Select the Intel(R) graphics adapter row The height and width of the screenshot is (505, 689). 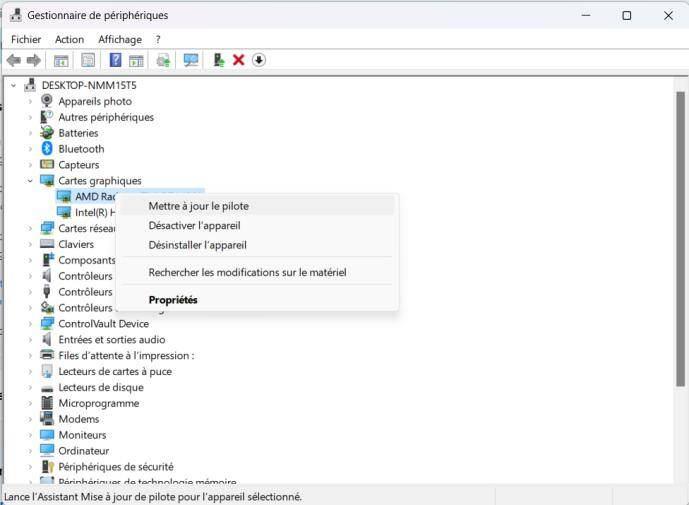(86, 212)
